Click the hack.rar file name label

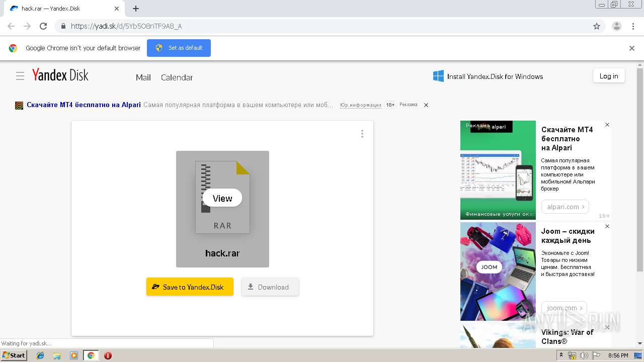point(222,253)
